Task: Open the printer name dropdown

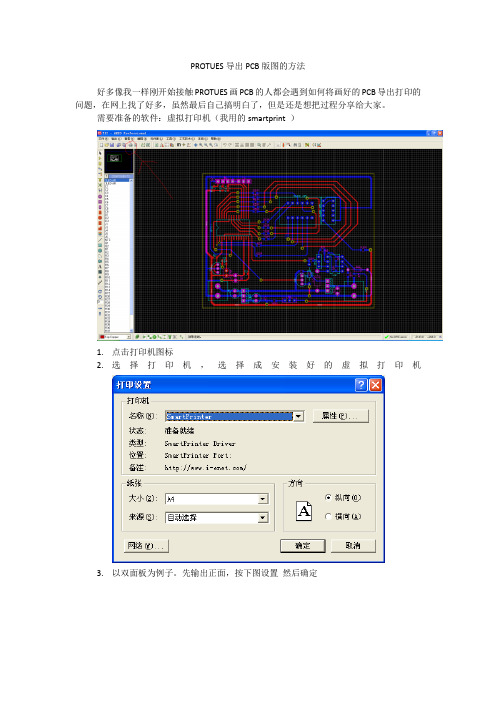Action: pos(298,416)
